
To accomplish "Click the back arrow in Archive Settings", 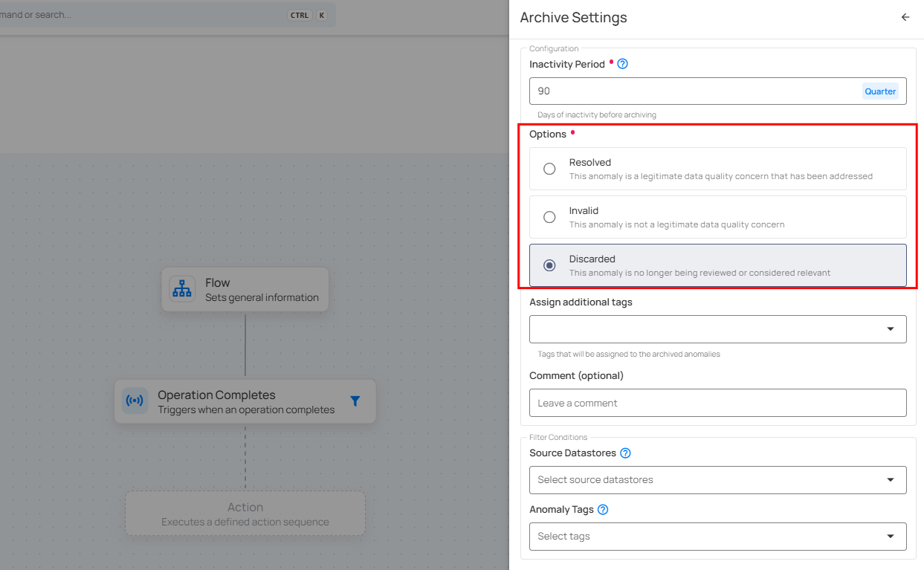I will point(905,17).
